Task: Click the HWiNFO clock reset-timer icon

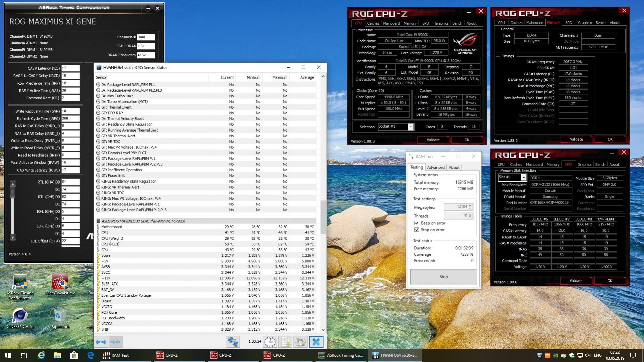Action: click(270, 342)
